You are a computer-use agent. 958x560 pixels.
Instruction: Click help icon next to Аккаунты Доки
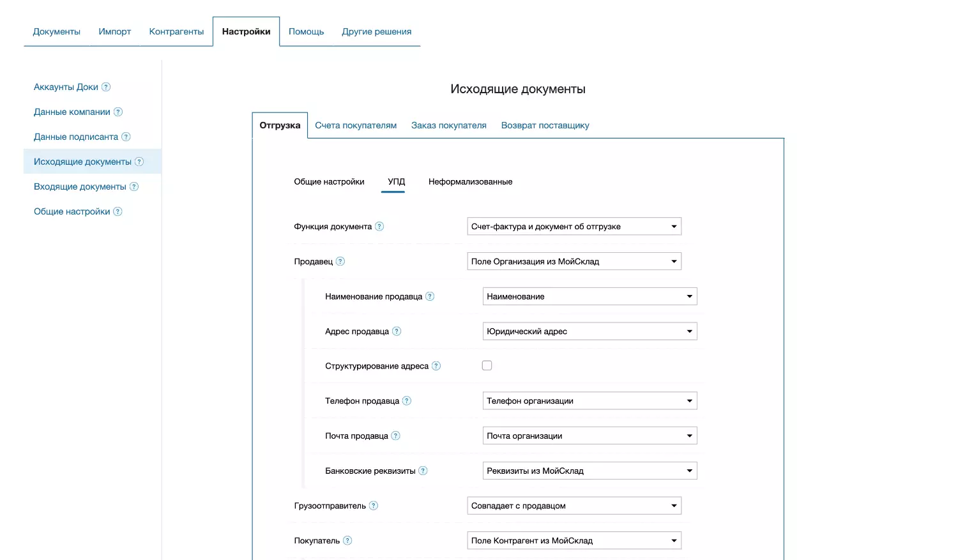[x=106, y=87]
